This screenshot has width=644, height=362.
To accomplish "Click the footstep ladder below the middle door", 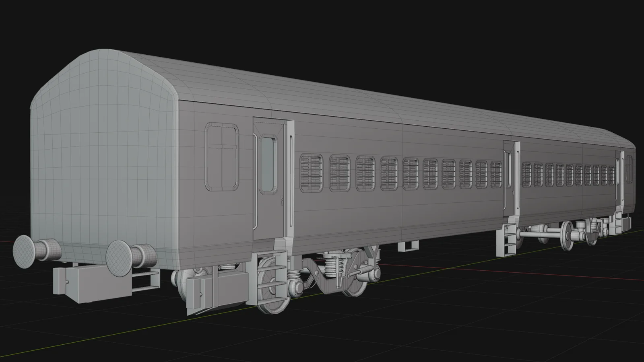I will (509, 237).
